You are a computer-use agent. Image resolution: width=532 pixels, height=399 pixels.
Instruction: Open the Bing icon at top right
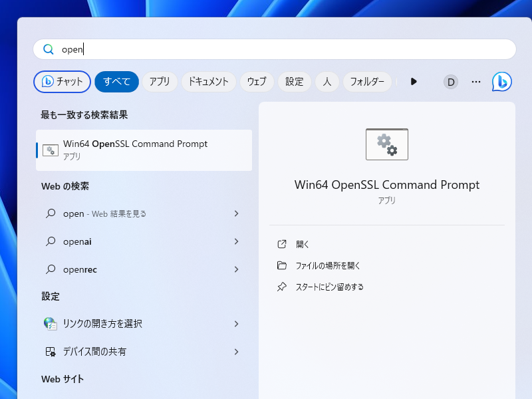click(502, 82)
